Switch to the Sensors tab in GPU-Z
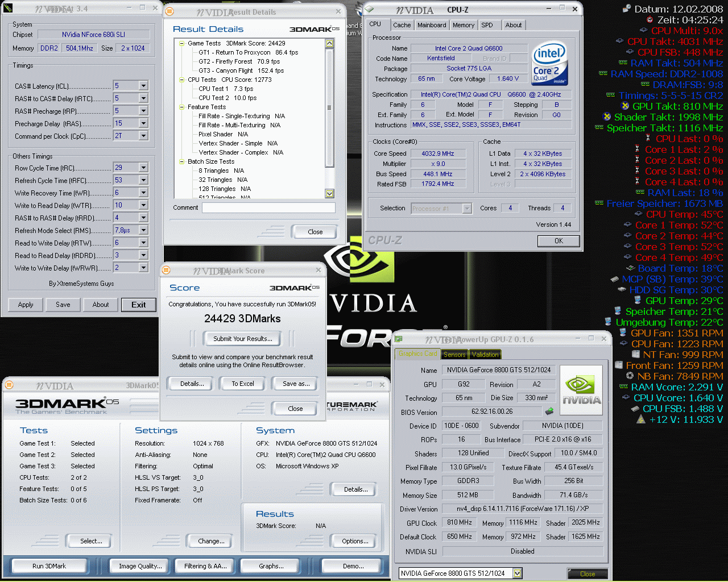The height and width of the screenshot is (582, 728). 454,355
